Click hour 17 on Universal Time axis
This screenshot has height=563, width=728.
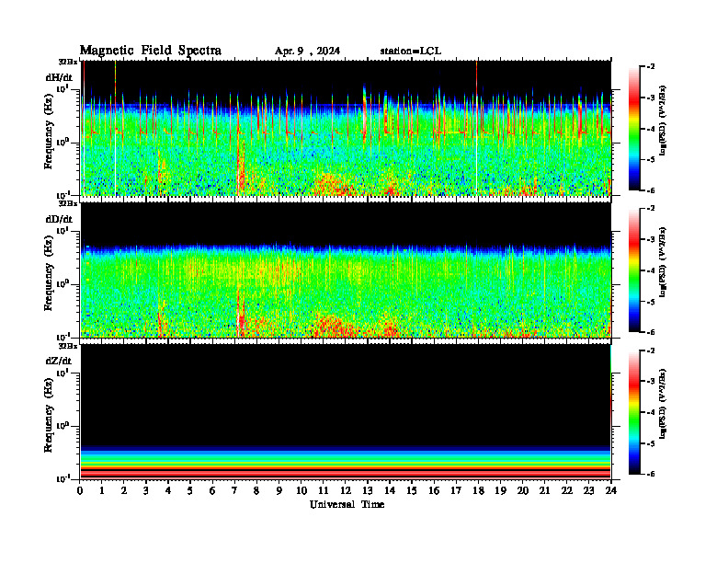point(456,491)
